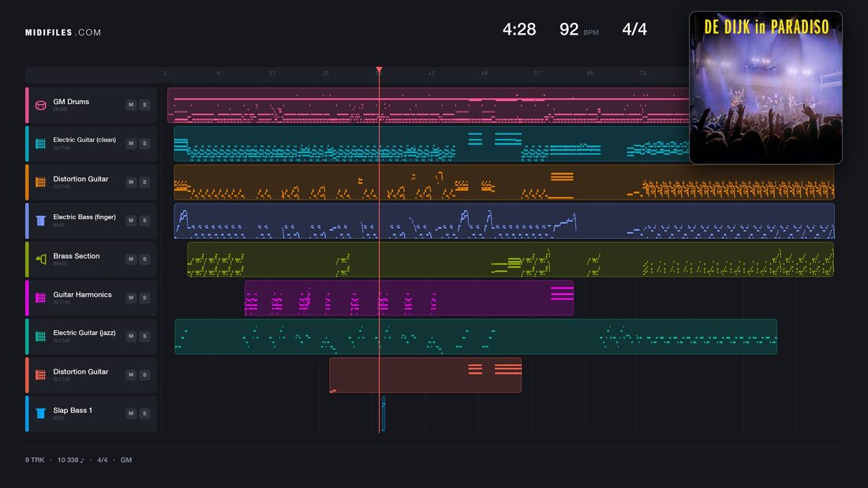
Task: Select the Electric Guitar (clean) track name
Action: click(x=84, y=140)
